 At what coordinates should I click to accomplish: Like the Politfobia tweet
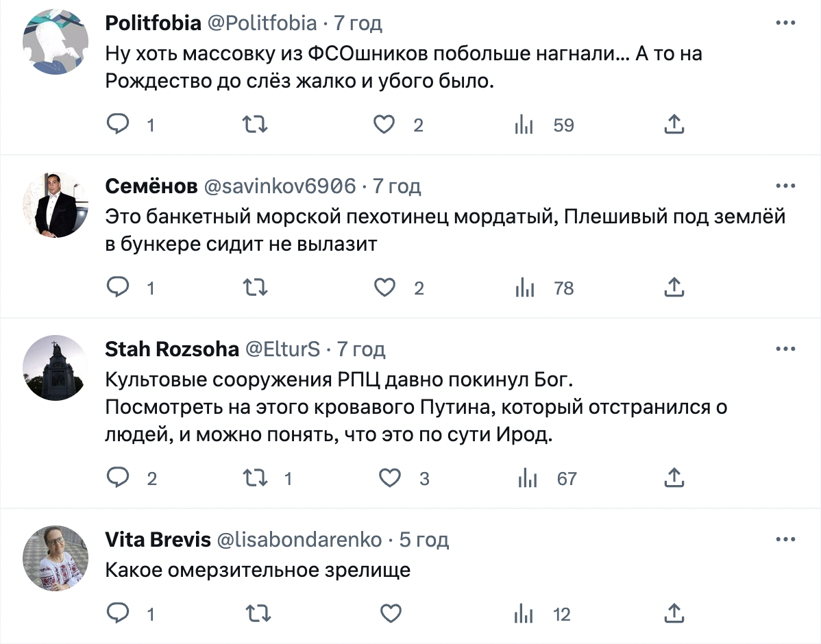pyautogui.click(x=385, y=125)
